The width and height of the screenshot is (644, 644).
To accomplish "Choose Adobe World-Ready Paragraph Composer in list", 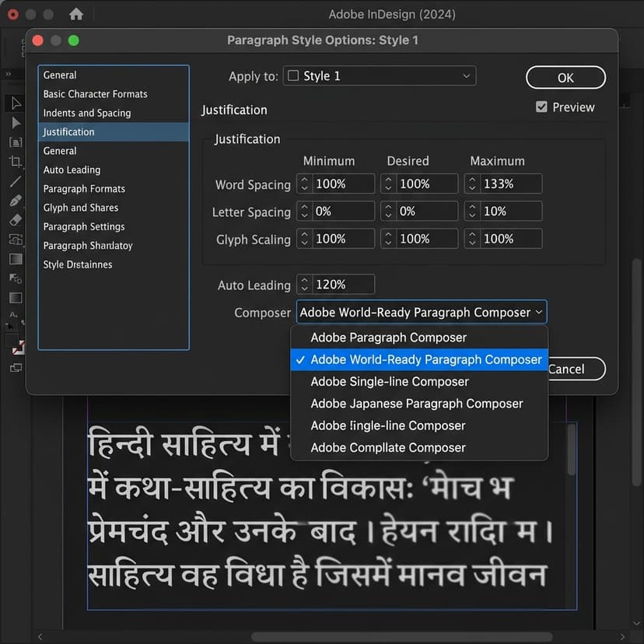I will pos(419,359).
